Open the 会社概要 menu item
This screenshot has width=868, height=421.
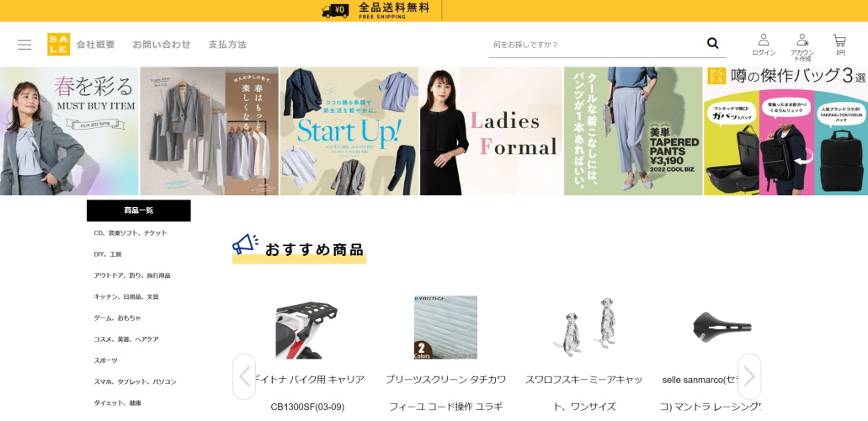tap(96, 45)
